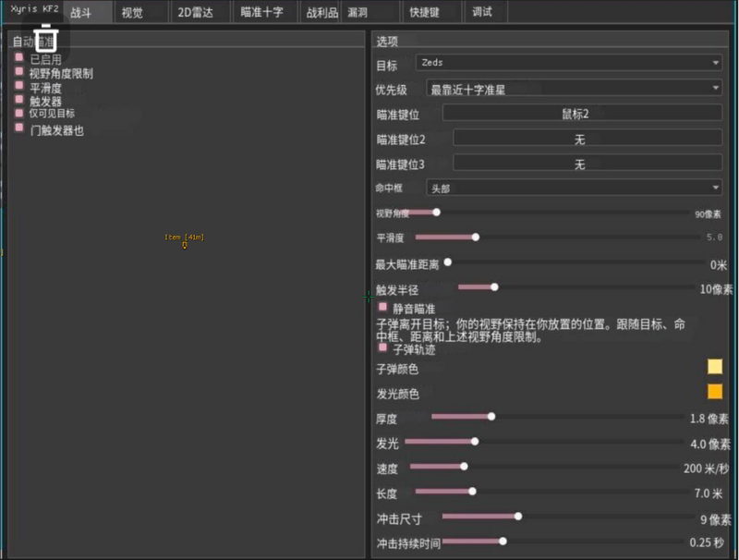The height and width of the screenshot is (560, 739).
Task: Click the 触发半径 slider handle
Action: 494,287
